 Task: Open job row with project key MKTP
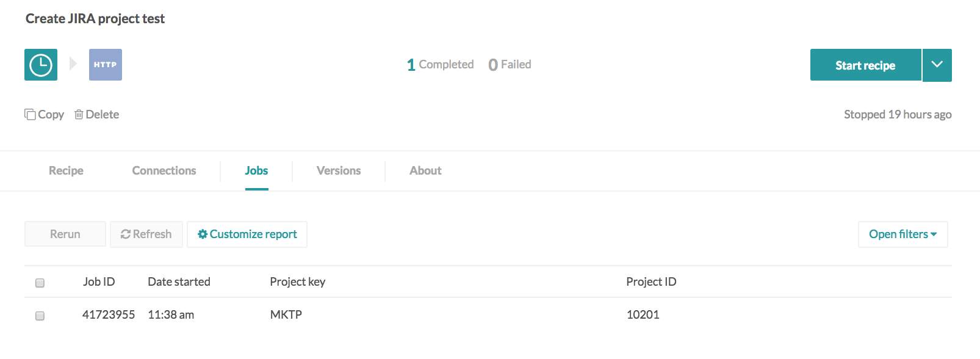pyautogui.click(x=488, y=315)
